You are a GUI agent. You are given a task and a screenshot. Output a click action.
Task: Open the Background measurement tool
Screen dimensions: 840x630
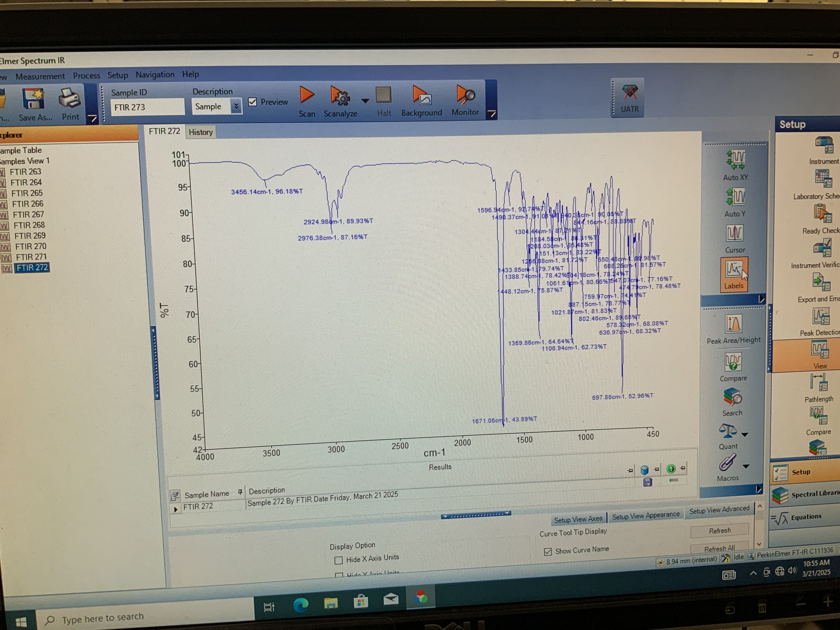click(421, 95)
